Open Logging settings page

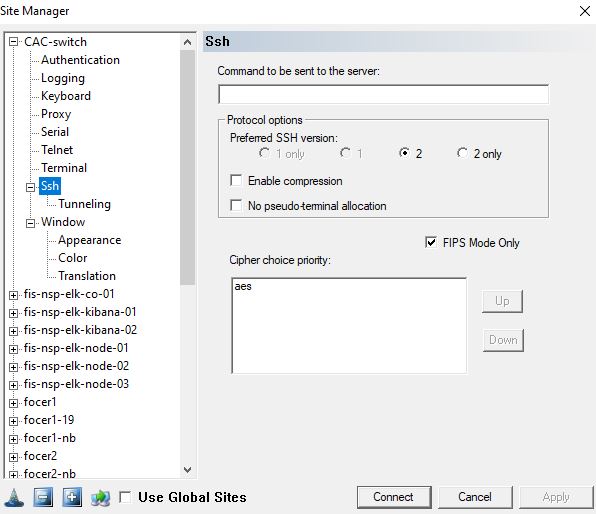[63, 78]
